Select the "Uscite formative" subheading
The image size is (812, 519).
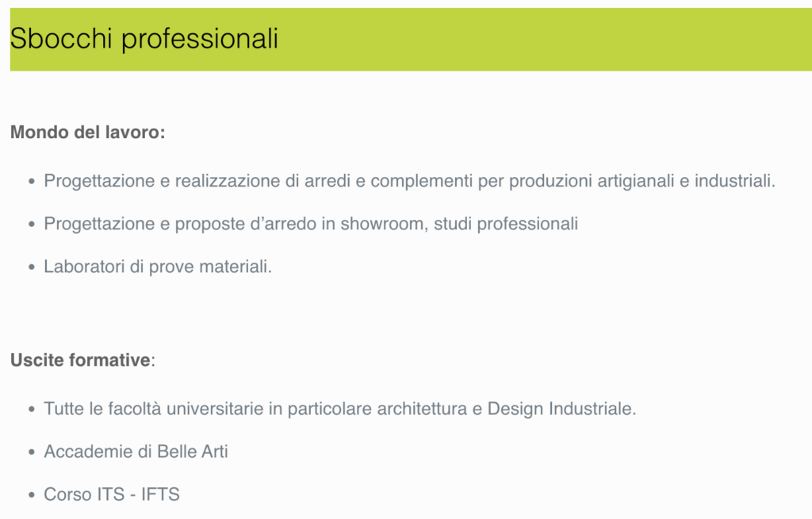tap(80, 360)
